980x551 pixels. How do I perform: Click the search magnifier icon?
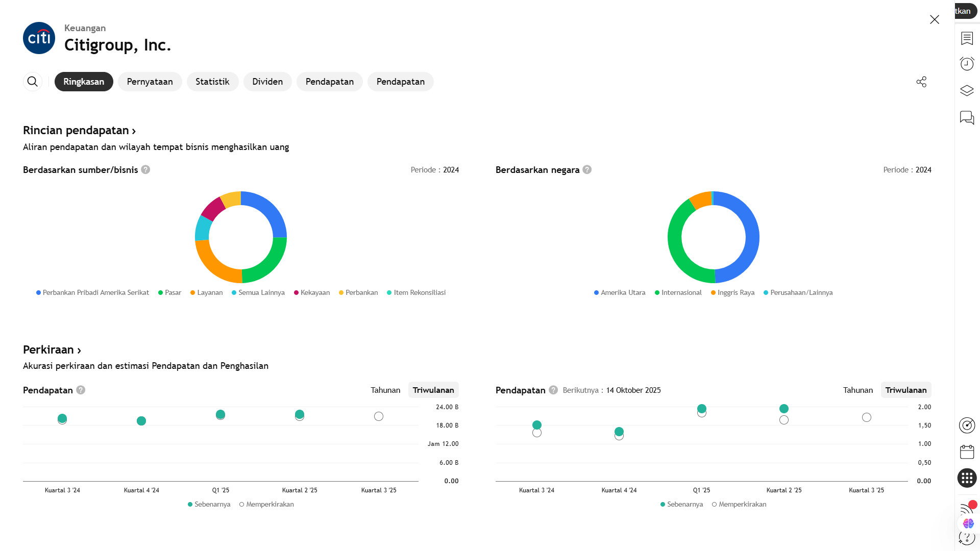point(32,82)
